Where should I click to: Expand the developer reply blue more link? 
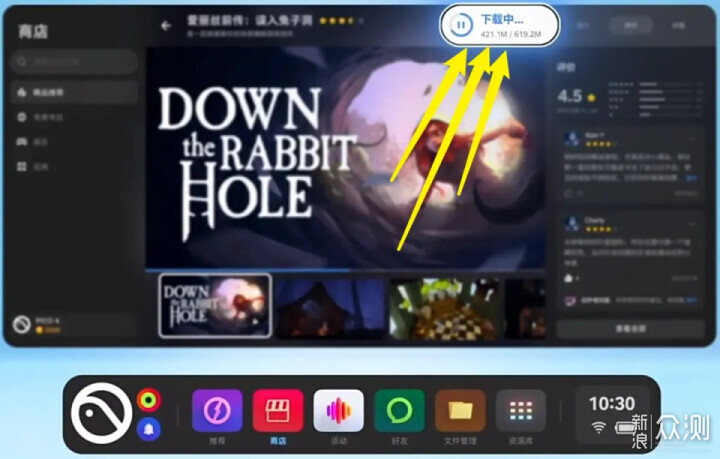692,300
